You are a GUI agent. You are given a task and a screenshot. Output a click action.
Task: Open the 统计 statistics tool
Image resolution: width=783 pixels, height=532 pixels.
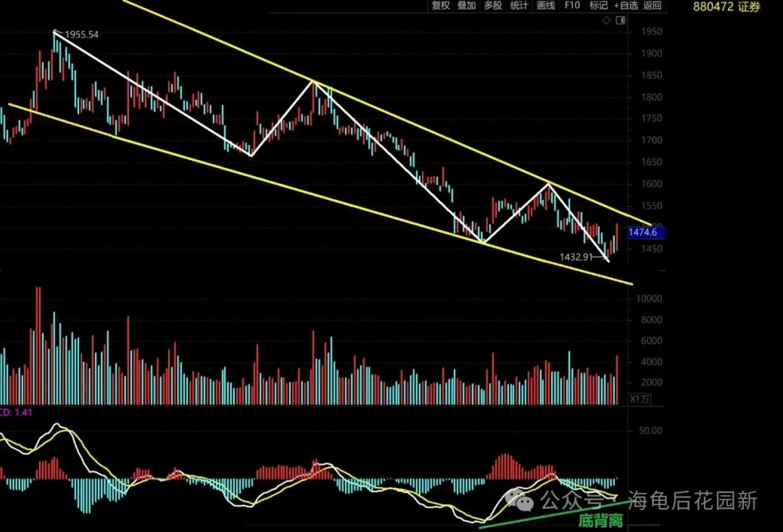click(x=519, y=6)
